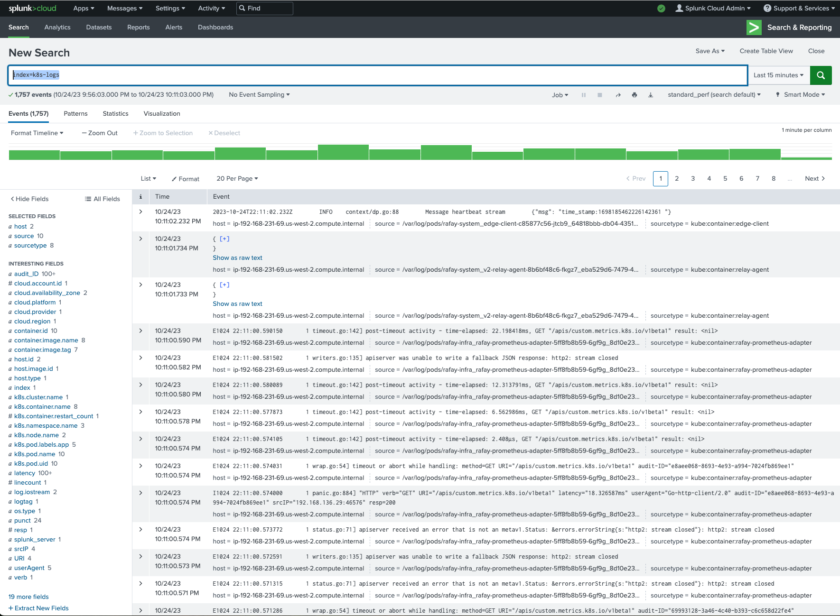Open k8s.pod.name field details
The image size is (840, 616).
coord(35,454)
